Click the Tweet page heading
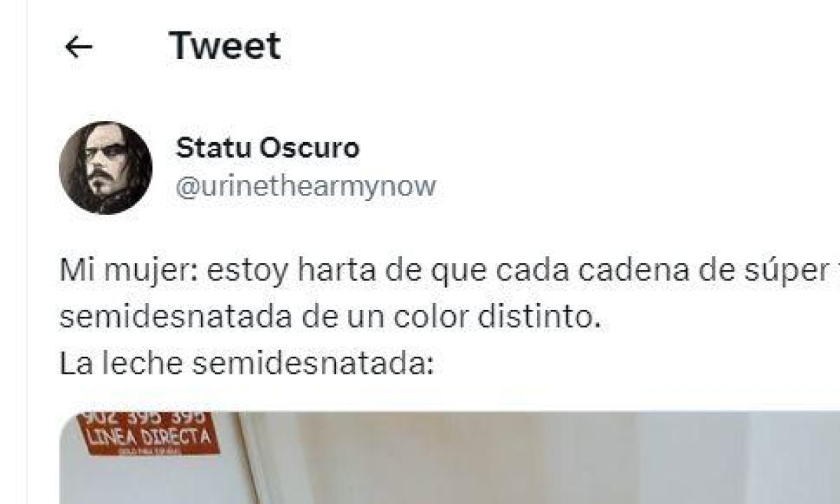 (224, 46)
